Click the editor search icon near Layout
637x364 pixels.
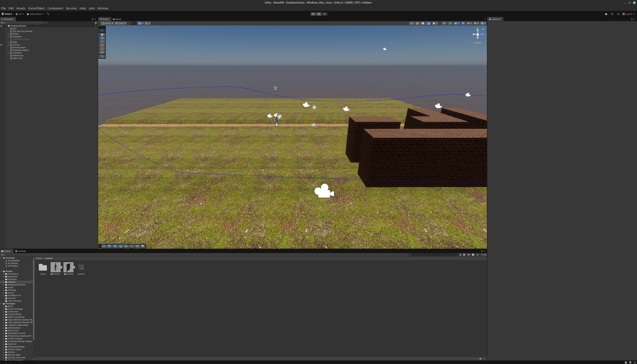pyautogui.click(x=618, y=14)
